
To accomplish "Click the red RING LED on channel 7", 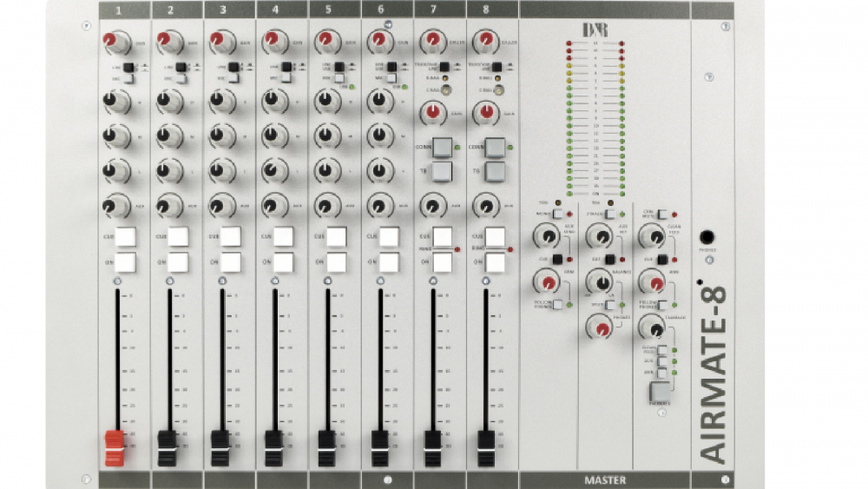I will click(457, 250).
